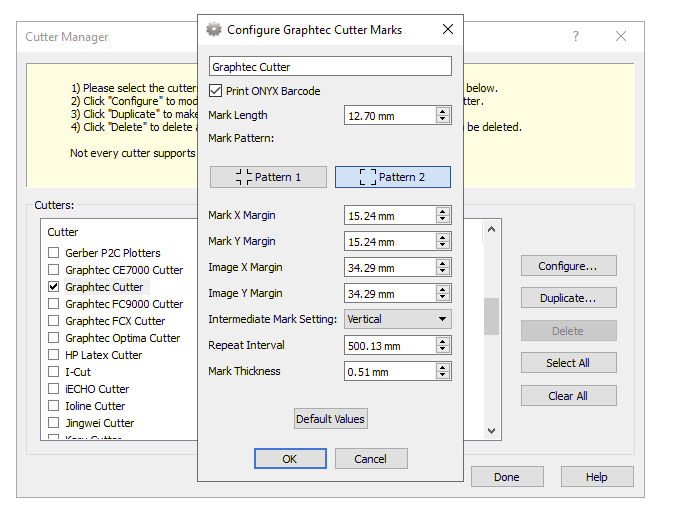Toggle Print ONYX Barcode checkbox
This screenshot has width=673, height=513.
click(x=215, y=91)
